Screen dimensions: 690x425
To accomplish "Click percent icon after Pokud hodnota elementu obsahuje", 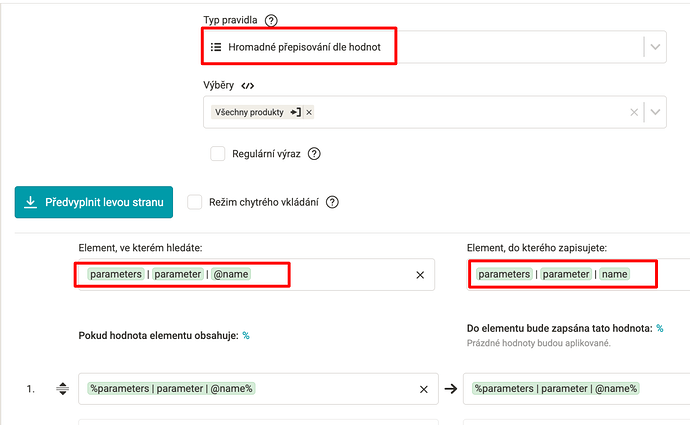I will click(246, 336).
